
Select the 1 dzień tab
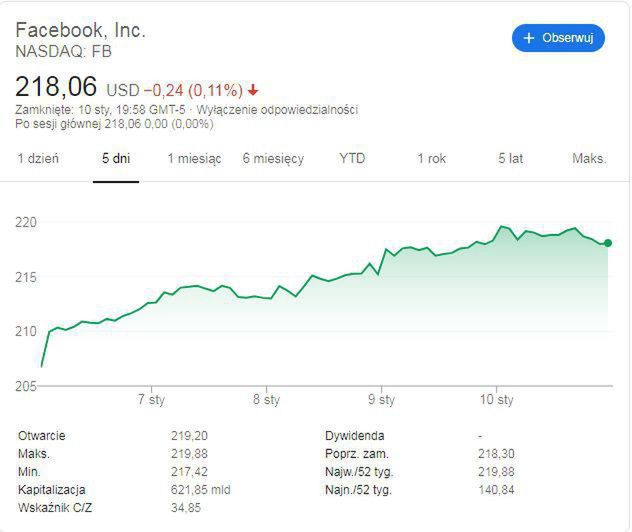coord(38,159)
